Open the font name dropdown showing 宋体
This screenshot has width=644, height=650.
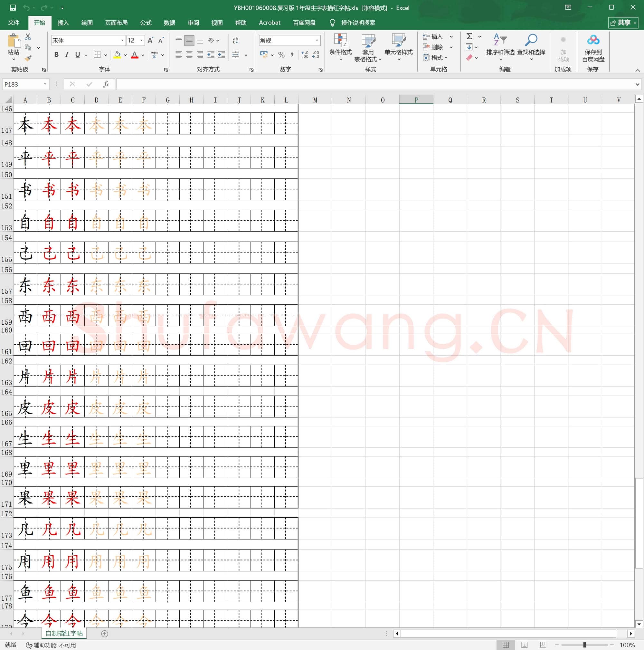tap(122, 40)
